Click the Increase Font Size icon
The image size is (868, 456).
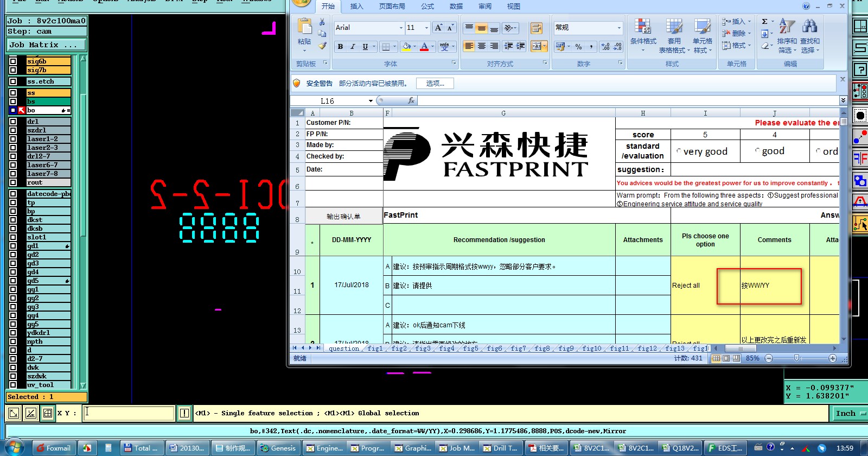click(438, 28)
